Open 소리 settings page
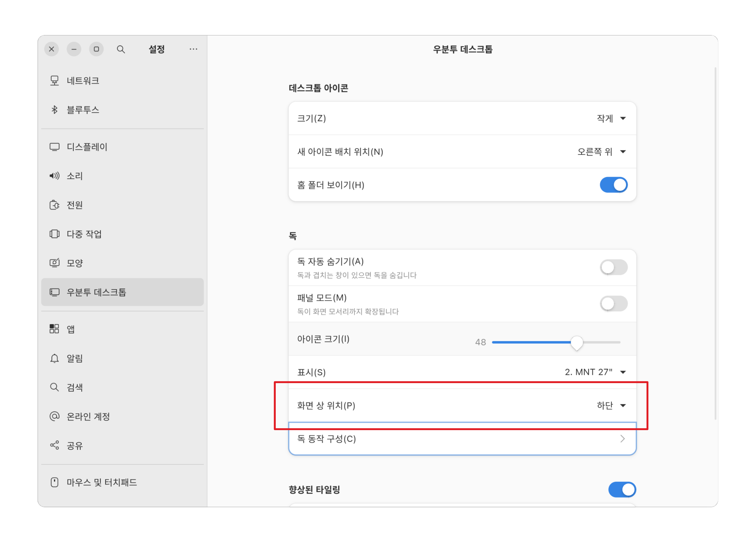 [x=122, y=176]
